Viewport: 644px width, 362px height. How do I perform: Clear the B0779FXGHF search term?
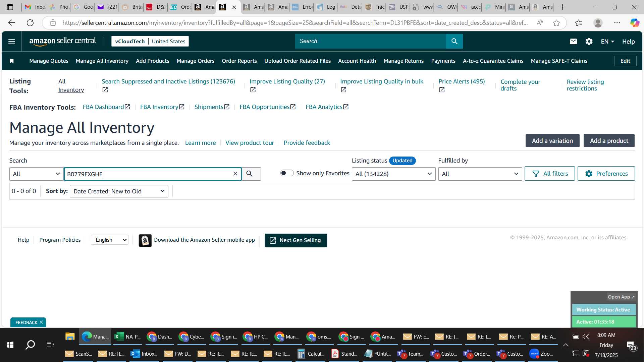(x=235, y=174)
